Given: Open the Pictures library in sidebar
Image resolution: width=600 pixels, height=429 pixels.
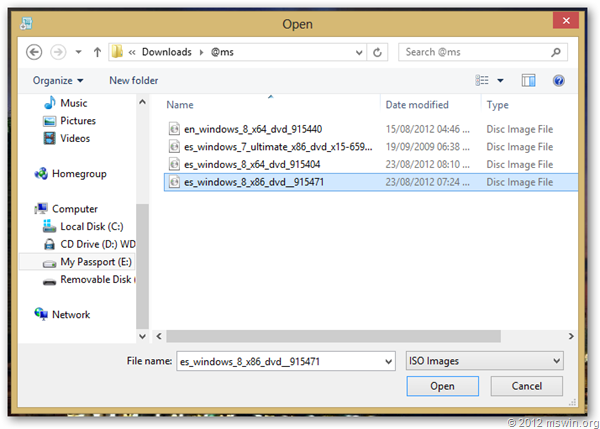Looking at the screenshot, I should [77, 121].
